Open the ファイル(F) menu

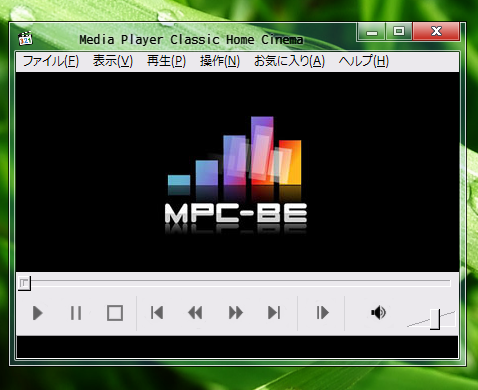[51, 61]
